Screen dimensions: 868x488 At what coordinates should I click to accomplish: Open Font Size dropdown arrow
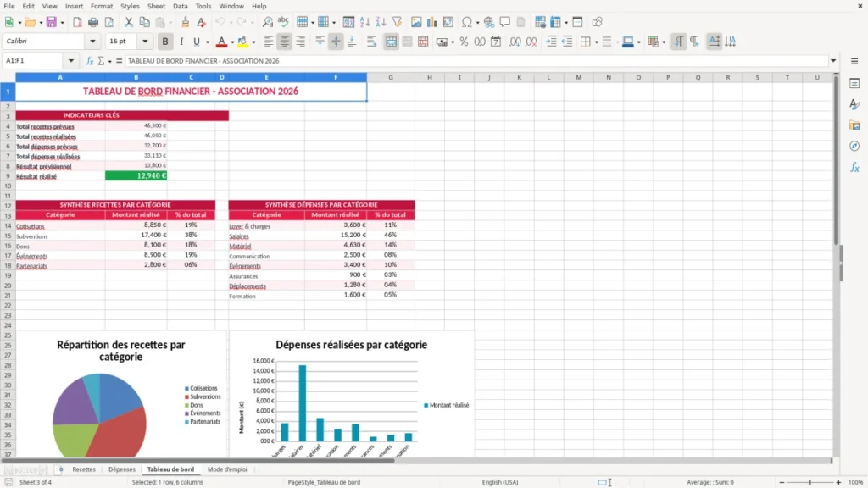click(x=145, y=41)
